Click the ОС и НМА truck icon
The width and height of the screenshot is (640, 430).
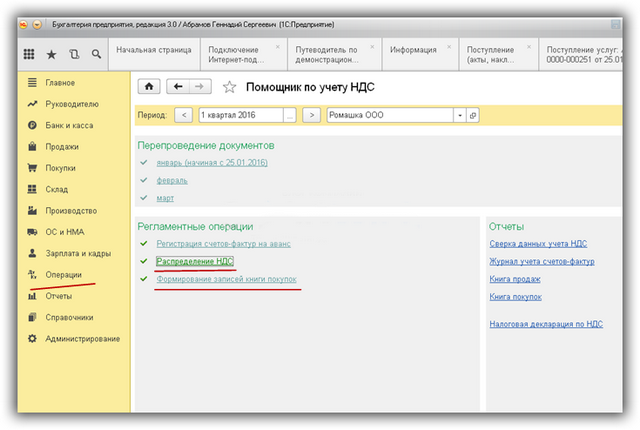point(32,232)
